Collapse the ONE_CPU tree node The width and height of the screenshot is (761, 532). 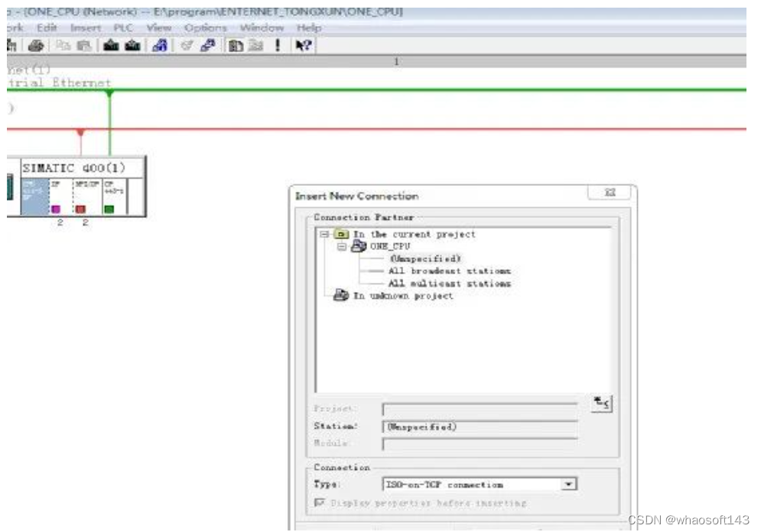coord(342,246)
